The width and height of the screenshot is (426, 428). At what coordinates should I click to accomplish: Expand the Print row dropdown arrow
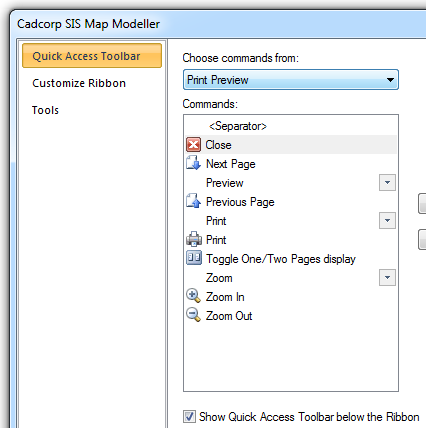coord(387,220)
